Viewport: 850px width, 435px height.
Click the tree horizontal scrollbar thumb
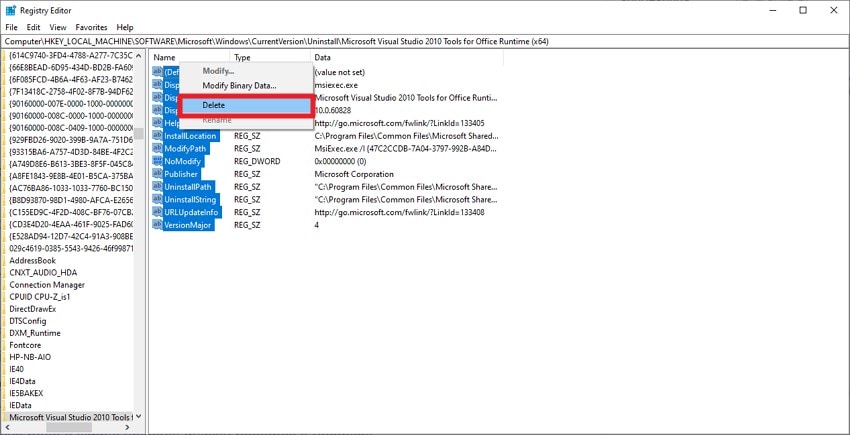69,427
